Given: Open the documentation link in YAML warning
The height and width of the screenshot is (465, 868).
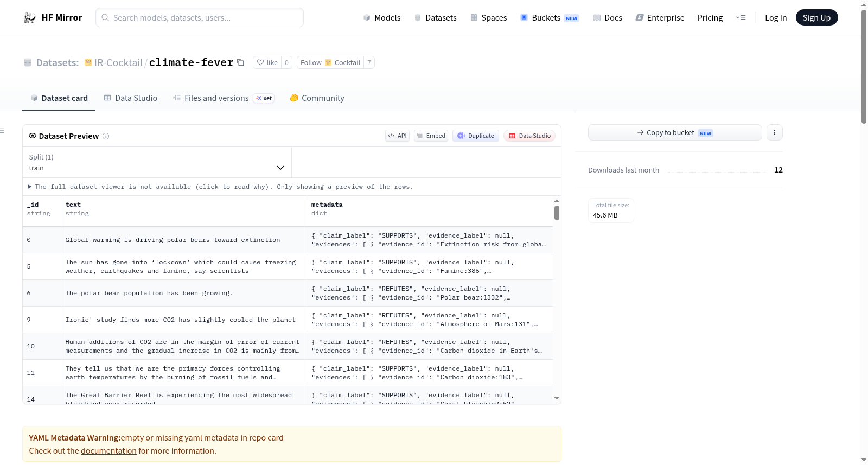Looking at the screenshot, I should point(108,451).
